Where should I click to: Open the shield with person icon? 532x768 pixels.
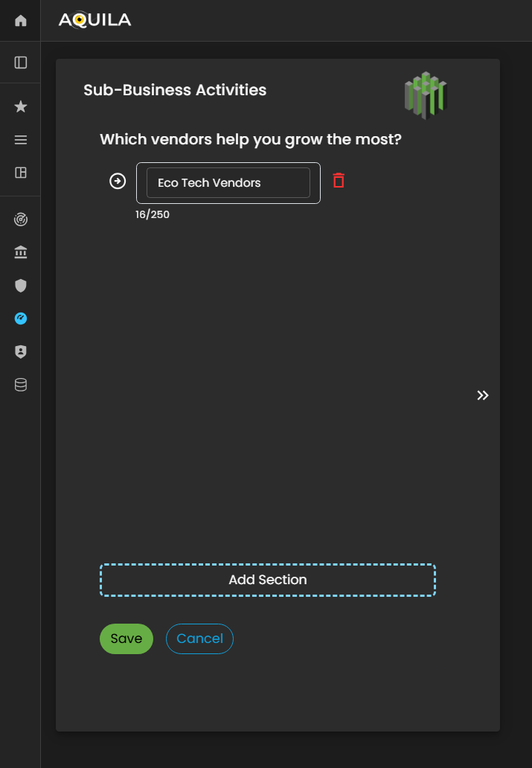[x=21, y=352]
